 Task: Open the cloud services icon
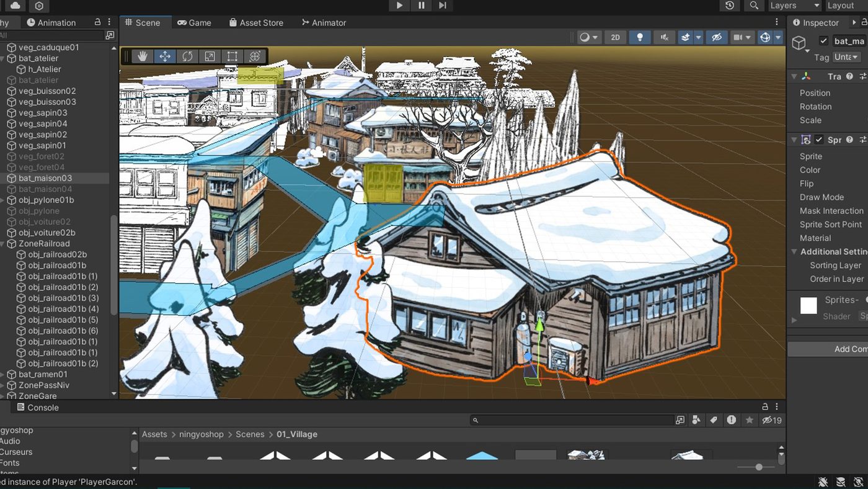click(15, 6)
